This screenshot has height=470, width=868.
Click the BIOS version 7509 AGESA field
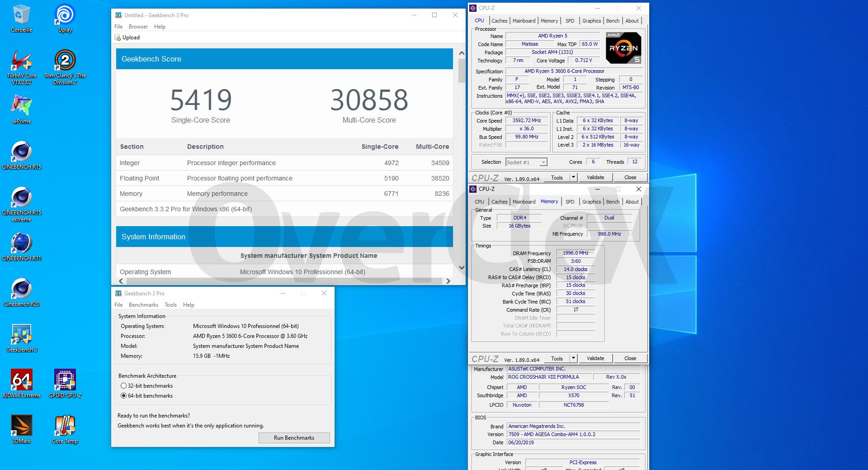[x=573, y=434]
